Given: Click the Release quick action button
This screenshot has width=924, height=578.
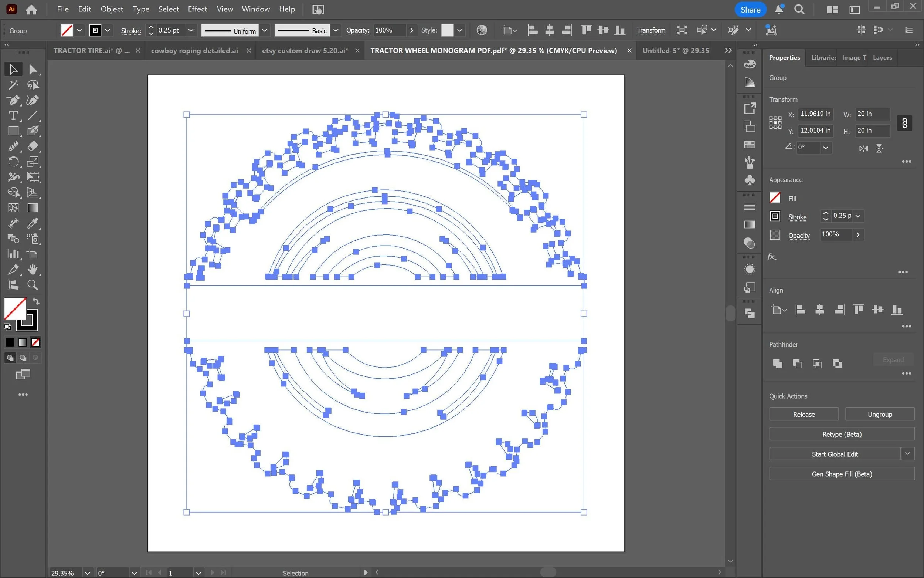Looking at the screenshot, I should pyautogui.click(x=804, y=414).
